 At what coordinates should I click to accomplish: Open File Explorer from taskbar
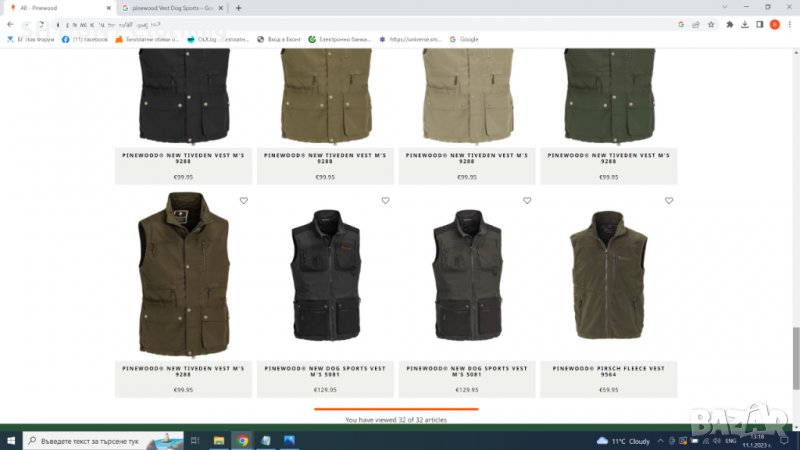218,440
